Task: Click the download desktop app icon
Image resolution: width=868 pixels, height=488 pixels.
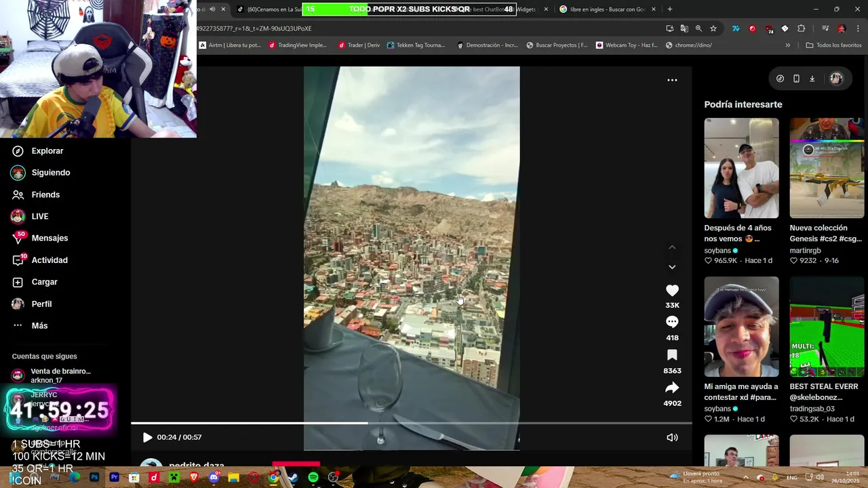Action: [x=812, y=79]
